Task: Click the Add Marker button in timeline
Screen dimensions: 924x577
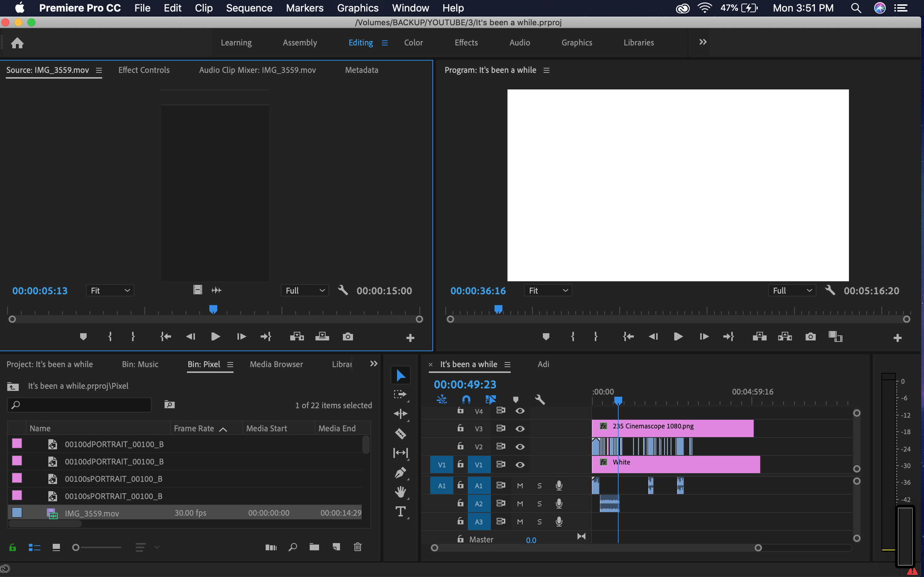Action: (x=515, y=400)
